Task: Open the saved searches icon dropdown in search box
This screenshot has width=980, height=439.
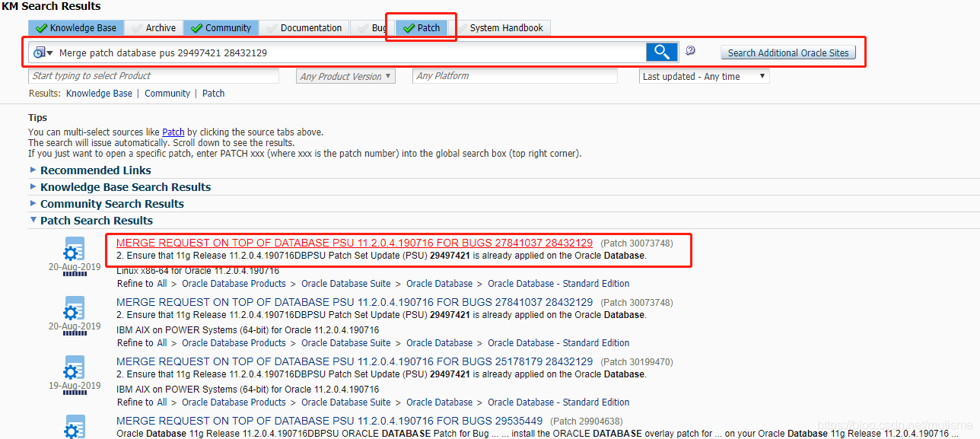Action: pos(43,52)
